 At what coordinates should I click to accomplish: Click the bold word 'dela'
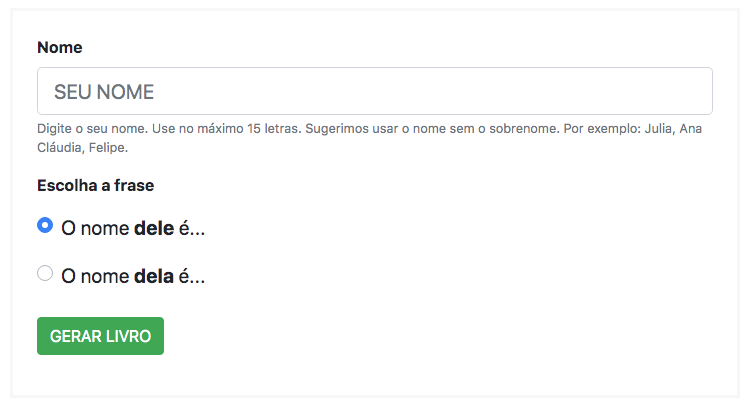(153, 276)
